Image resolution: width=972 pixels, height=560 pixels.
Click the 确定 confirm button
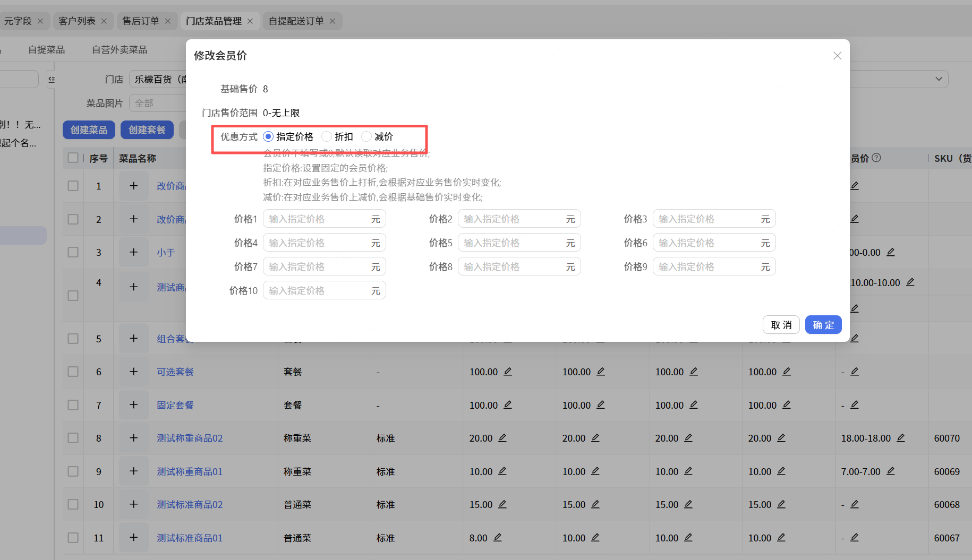click(823, 325)
